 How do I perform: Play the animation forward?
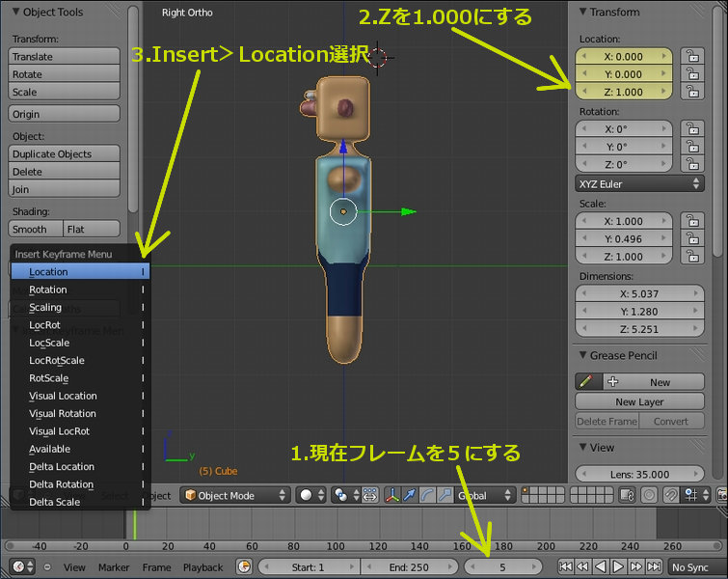618,566
